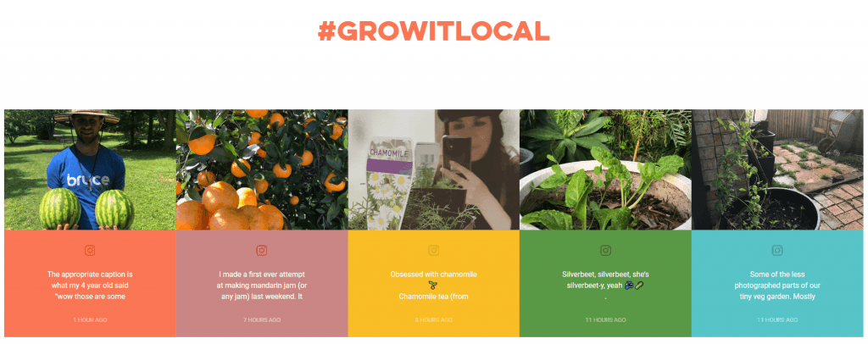This screenshot has height=344, width=868.
Task: Click the Instagram icon on the pink card
Action: [x=262, y=251]
